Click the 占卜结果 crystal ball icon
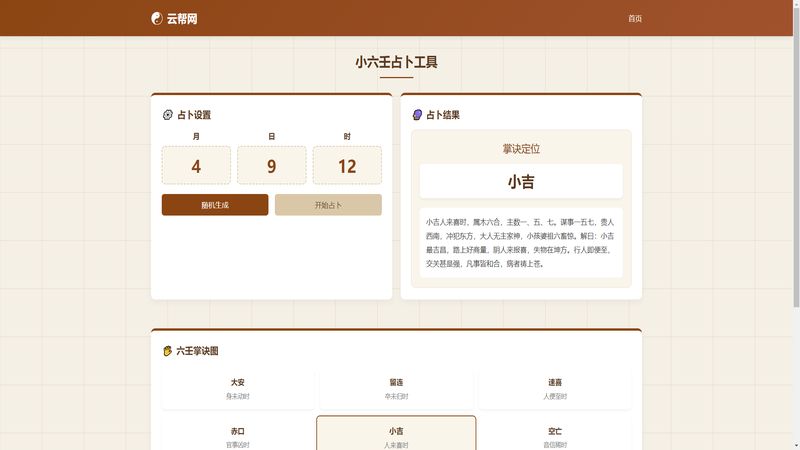Viewport: 800px width, 450px height. [x=417, y=115]
